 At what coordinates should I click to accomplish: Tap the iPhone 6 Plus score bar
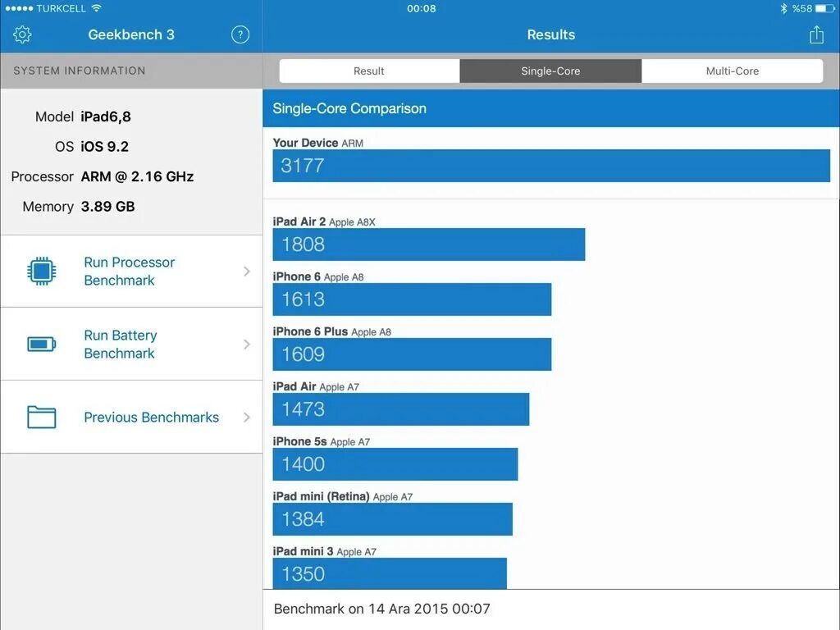coord(412,354)
